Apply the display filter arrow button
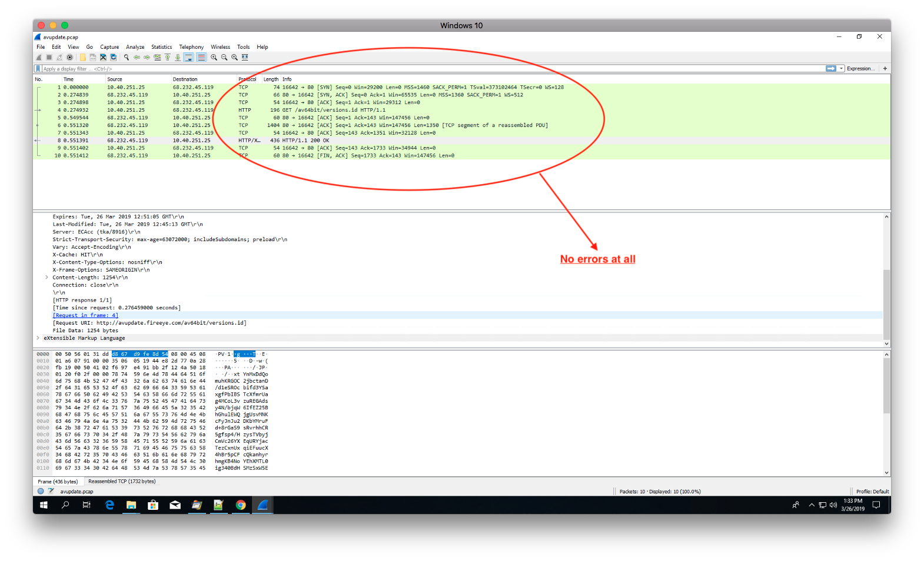The width and height of the screenshot is (924, 561). click(x=831, y=69)
